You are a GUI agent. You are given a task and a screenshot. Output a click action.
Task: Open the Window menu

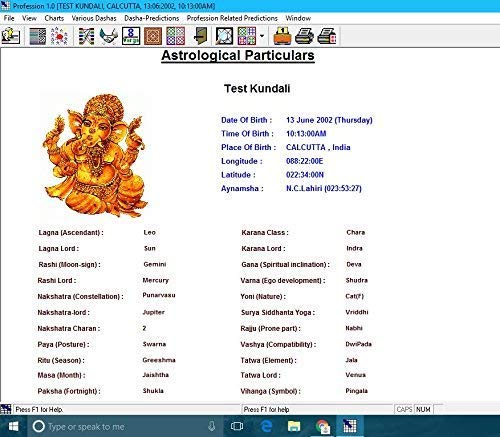tap(298, 18)
